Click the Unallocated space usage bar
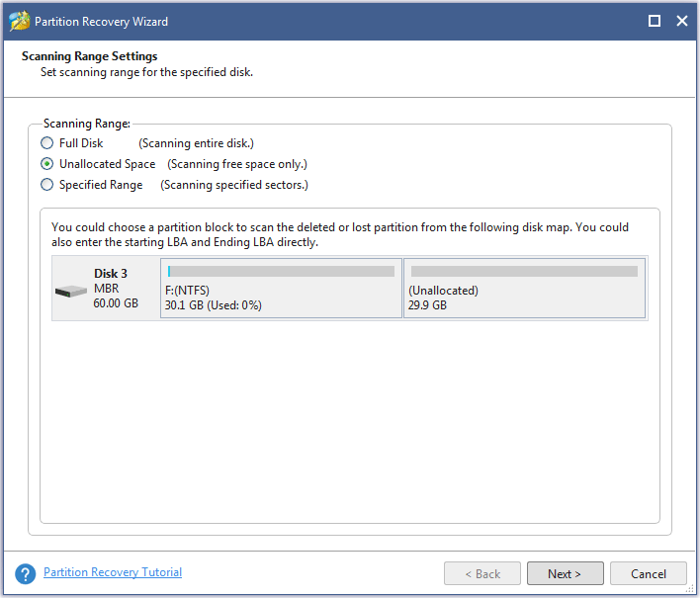 click(x=524, y=272)
